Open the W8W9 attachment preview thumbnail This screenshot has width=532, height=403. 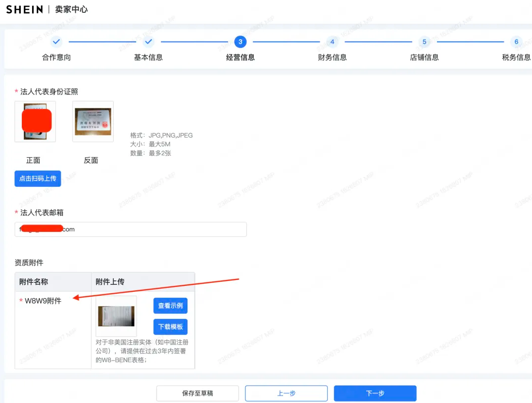pyautogui.click(x=116, y=315)
